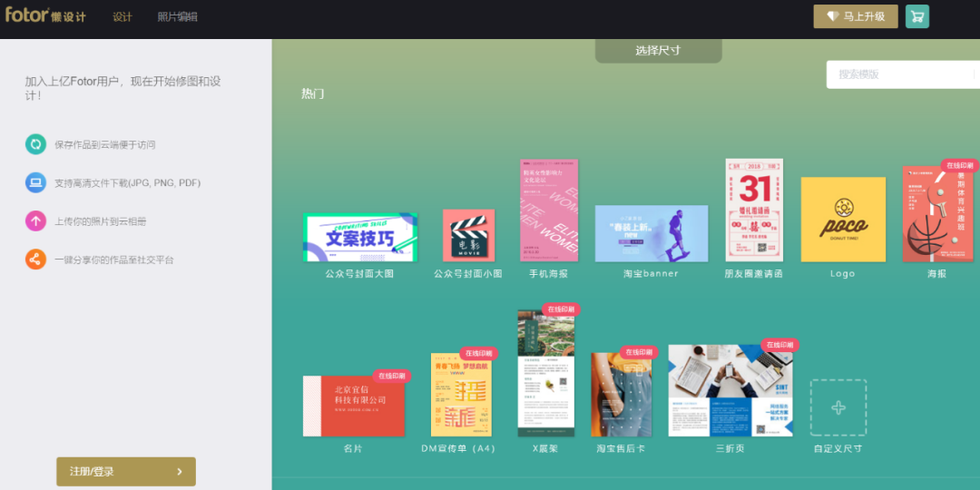980x490 pixels.
Task: Click the Fotor 懒设计 logo
Action: point(45,15)
